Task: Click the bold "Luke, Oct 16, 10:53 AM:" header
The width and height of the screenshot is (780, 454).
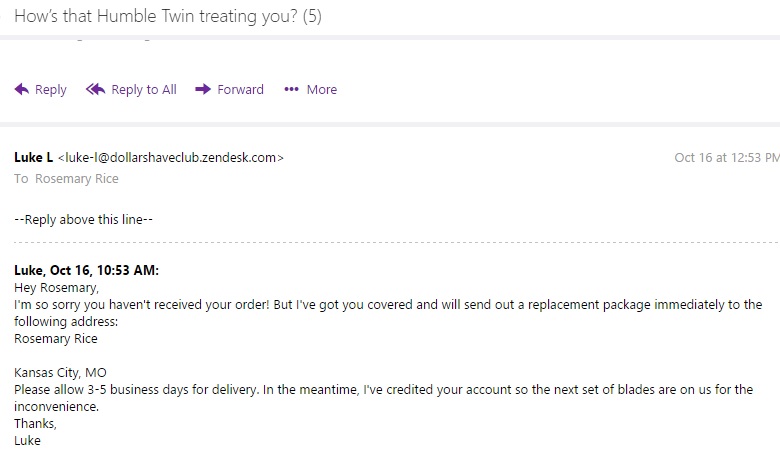Action: [x=86, y=270]
